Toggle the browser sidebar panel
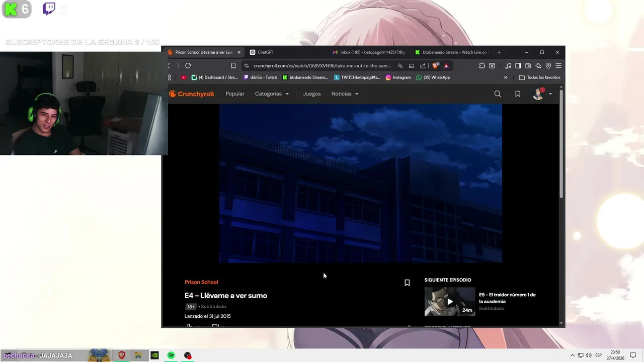This screenshot has height=362, width=644. (x=518, y=65)
